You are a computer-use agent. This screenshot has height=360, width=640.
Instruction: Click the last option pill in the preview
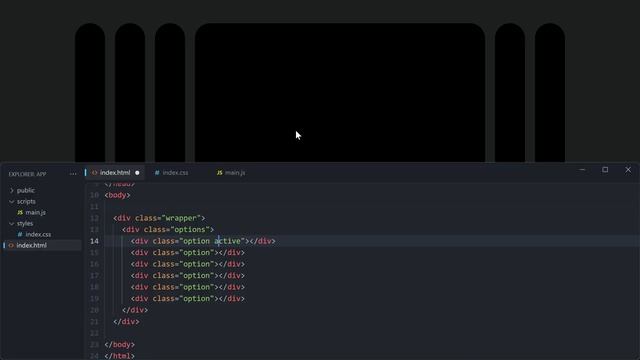(550, 93)
